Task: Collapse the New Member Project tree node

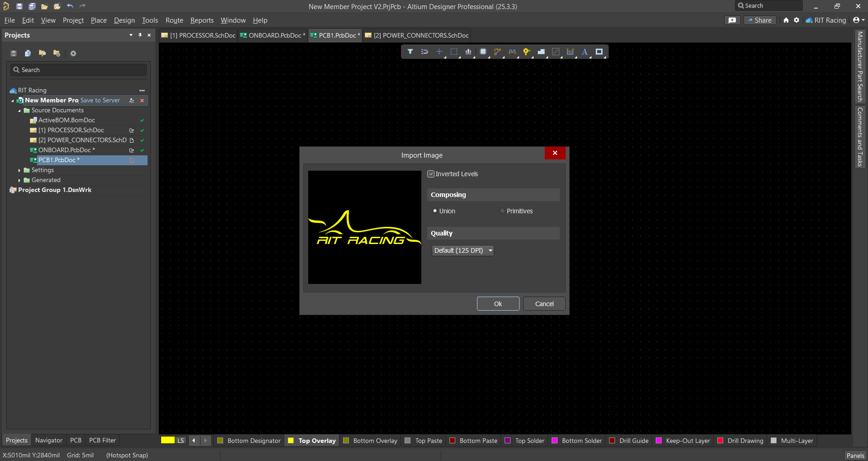Action: pyautogui.click(x=13, y=101)
